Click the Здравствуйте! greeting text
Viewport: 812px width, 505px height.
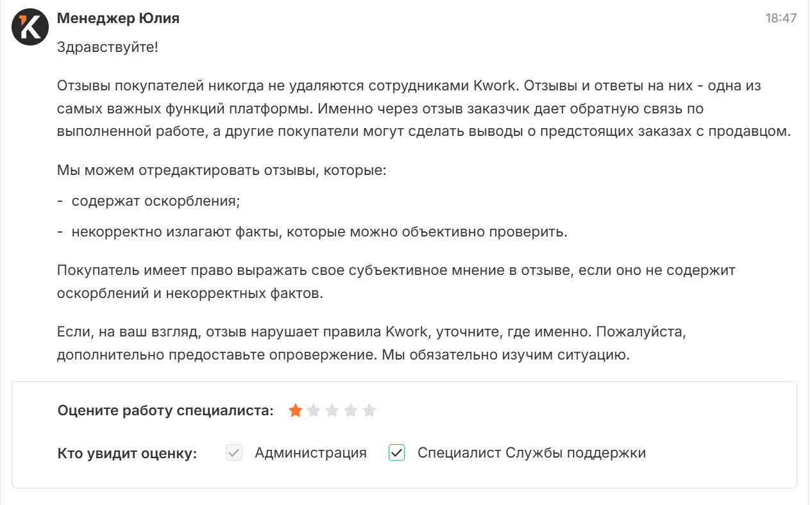click(107, 47)
